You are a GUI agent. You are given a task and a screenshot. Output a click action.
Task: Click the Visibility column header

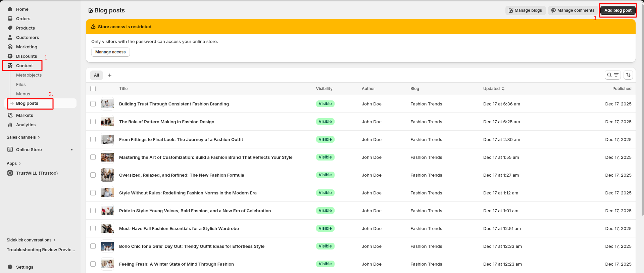324,89
